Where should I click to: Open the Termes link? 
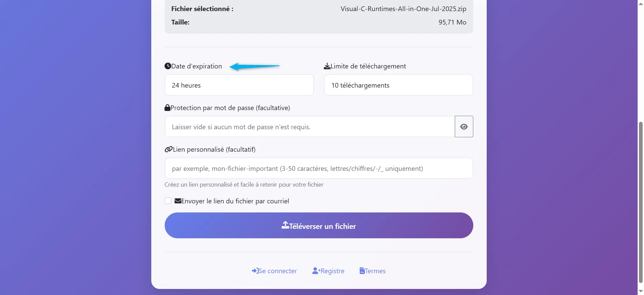(372, 271)
